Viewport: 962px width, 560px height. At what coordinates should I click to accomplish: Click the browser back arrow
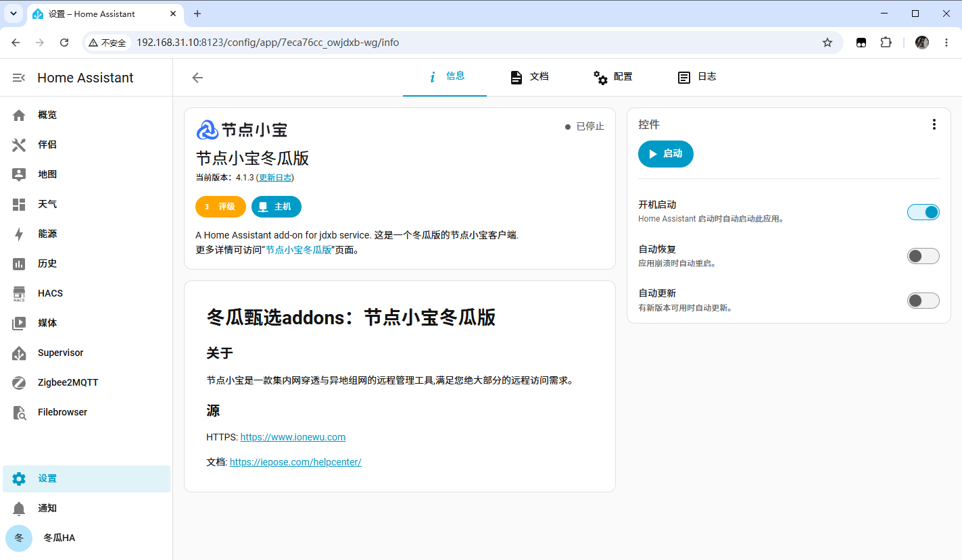[16, 43]
